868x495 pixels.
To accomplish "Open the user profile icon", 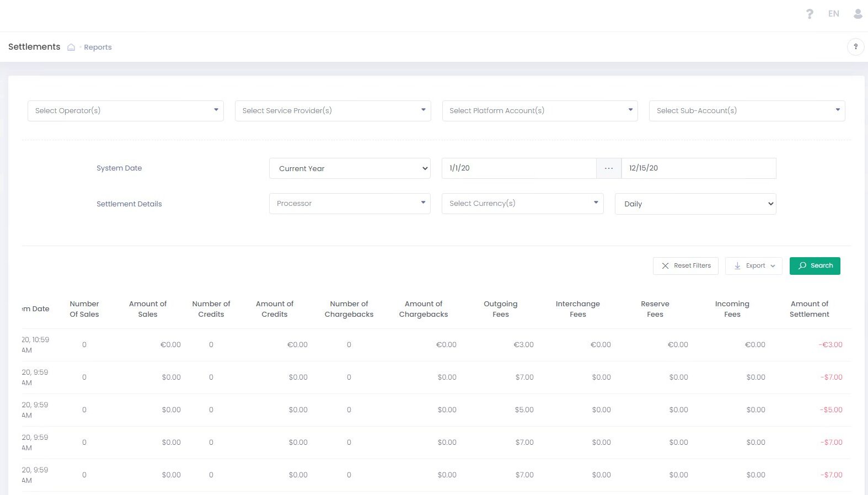I will point(858,14).
